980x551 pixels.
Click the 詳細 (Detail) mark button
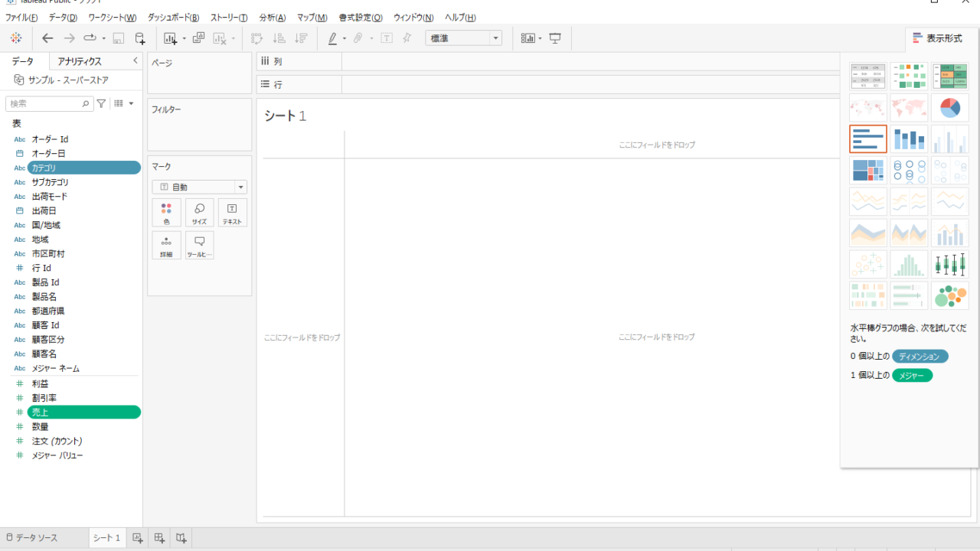[166, 245]
